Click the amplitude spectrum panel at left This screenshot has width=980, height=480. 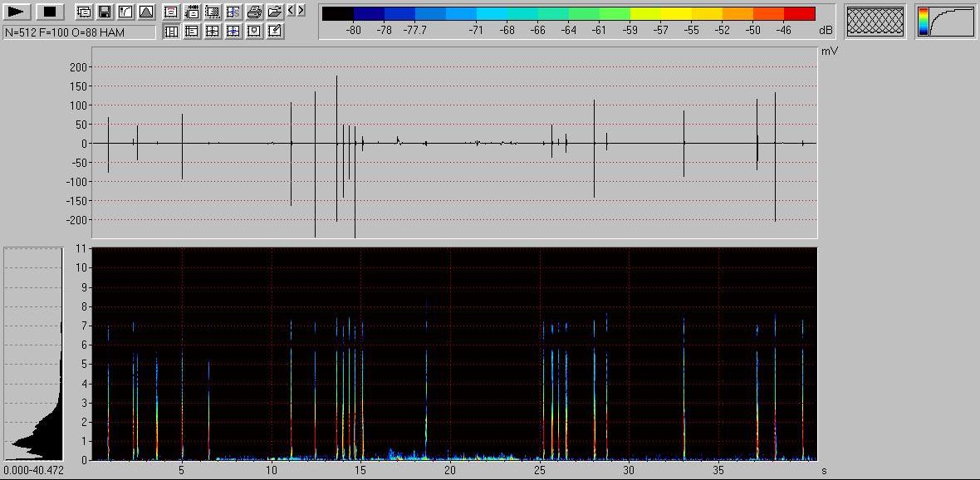pyautogui.click(x=33, y=354)
